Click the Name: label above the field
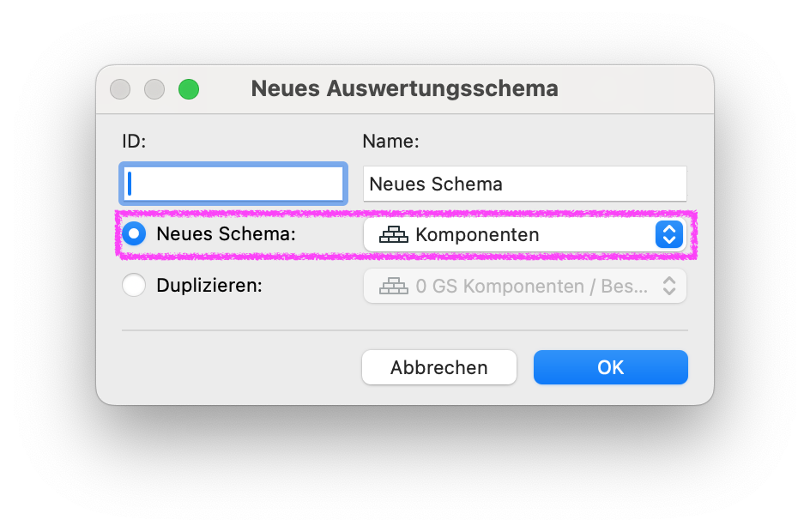The height and width of the screenshot is (532, 810). [390, 141]
